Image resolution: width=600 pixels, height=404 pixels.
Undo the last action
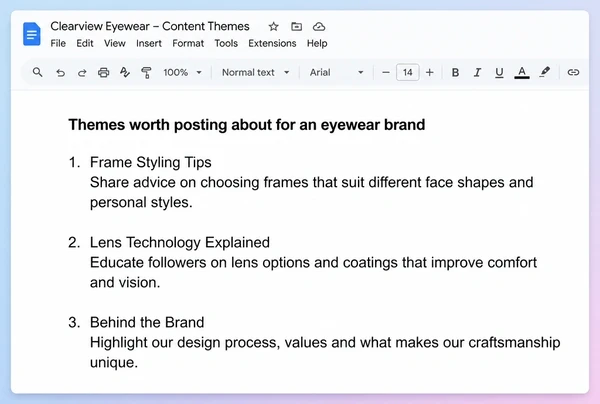pyautogui.click(x=60, y=73)
